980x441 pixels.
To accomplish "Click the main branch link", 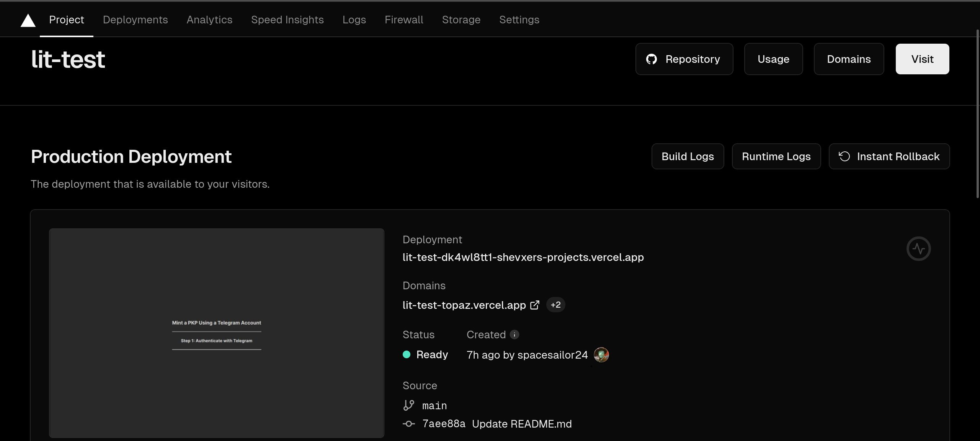I will pos(434,405).
